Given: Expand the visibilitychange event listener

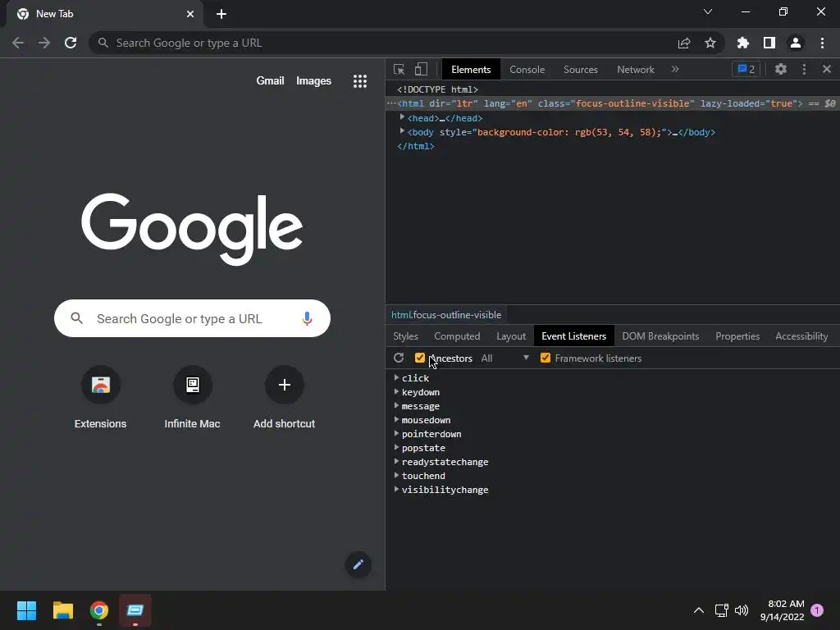Looking at the screenshot, I should 396,489.
